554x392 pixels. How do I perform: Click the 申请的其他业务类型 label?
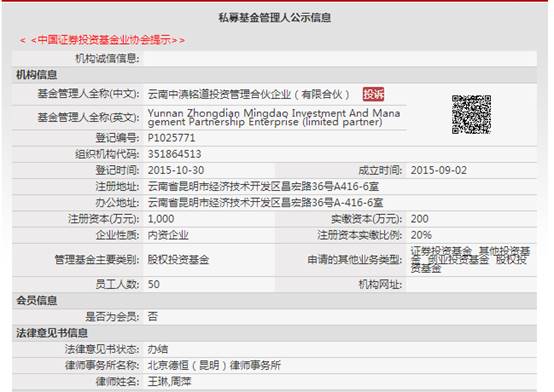[355, 260]
